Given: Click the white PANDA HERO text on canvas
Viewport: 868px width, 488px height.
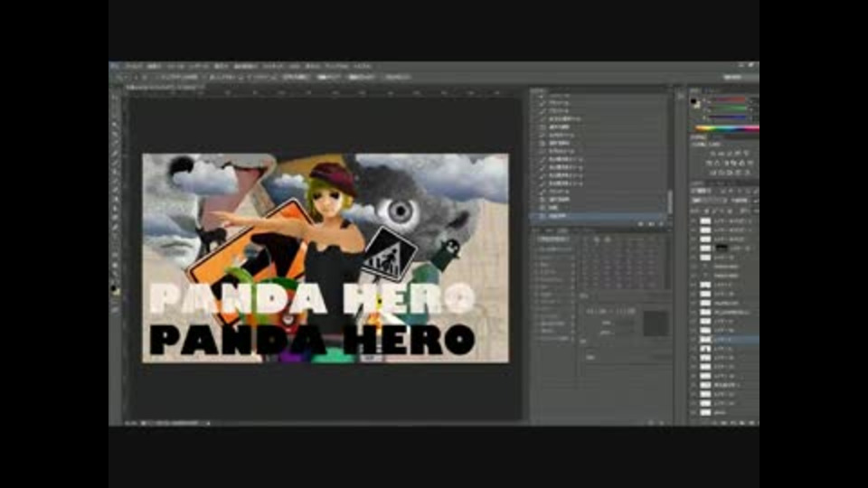Looking at the screenshot, I should [x=312, y=299].
